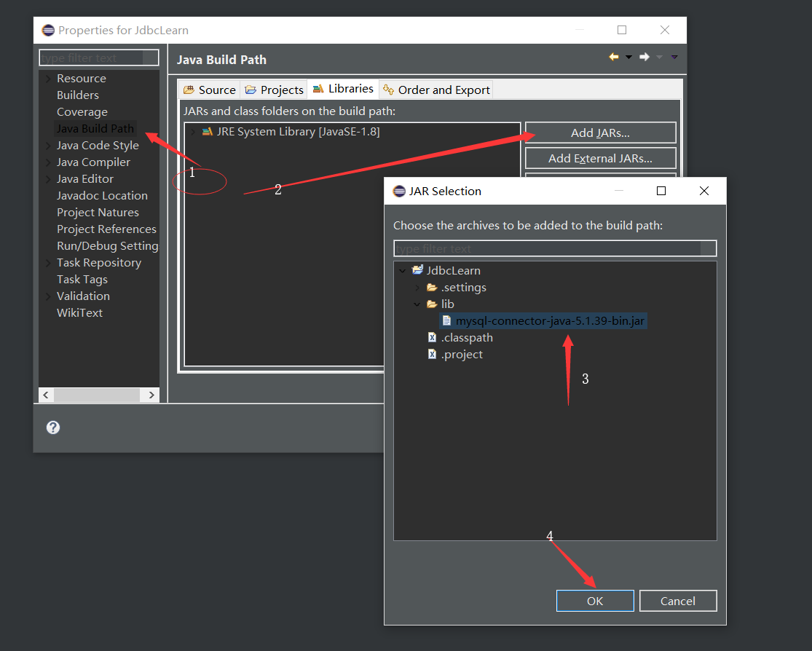Click the lib folder icon
812x651 pixels.
432,304
